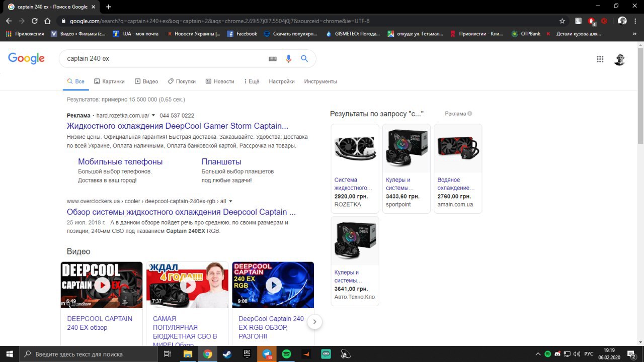Play the DeepCool Captain 240 EX RGB video
This screenshot has height=362, width=644.
(x=273, y=285)
